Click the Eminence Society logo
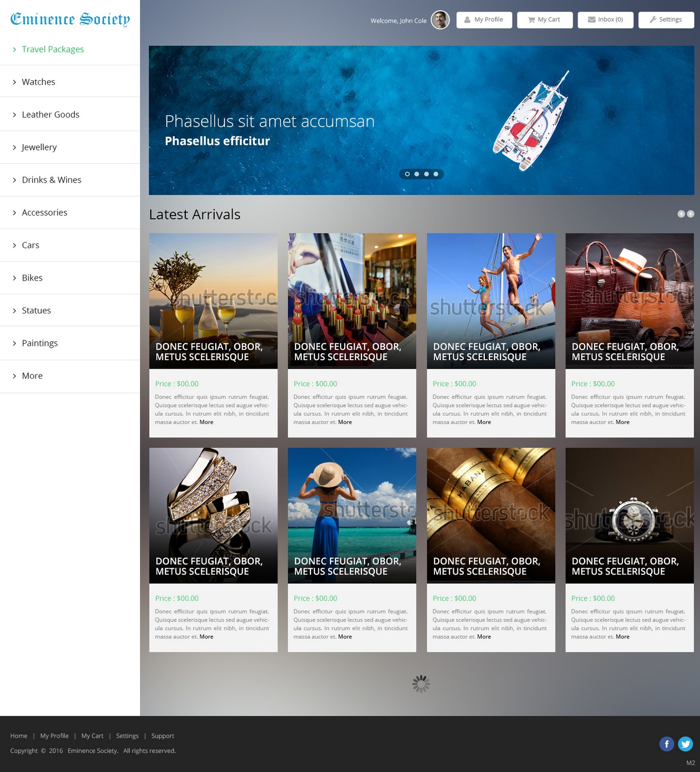This screenshot has height=772, width=700. [x=70, y=20]
